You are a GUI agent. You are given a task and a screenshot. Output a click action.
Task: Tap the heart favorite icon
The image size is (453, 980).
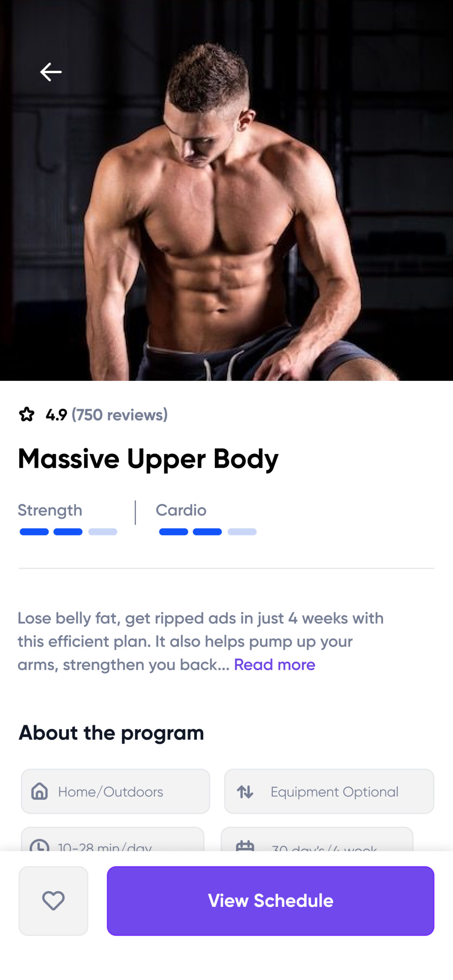pyautogui.click(x=53, y=900)
